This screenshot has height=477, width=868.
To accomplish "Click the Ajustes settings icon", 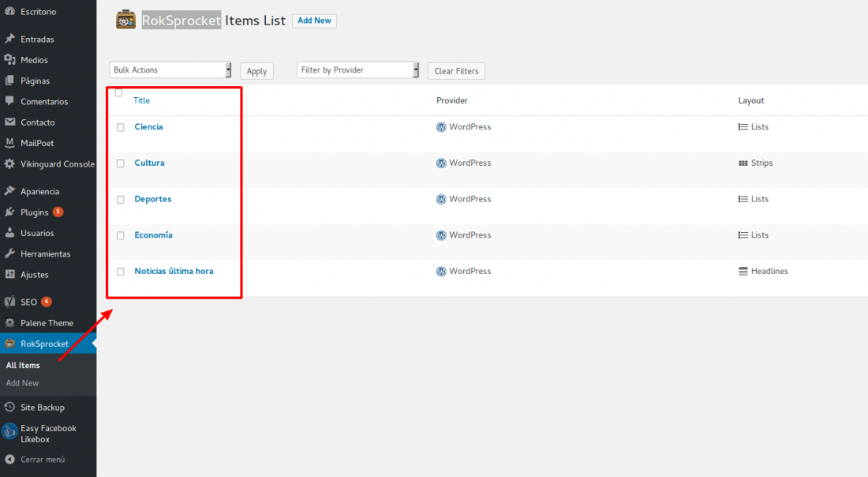I will coord(9,274).
